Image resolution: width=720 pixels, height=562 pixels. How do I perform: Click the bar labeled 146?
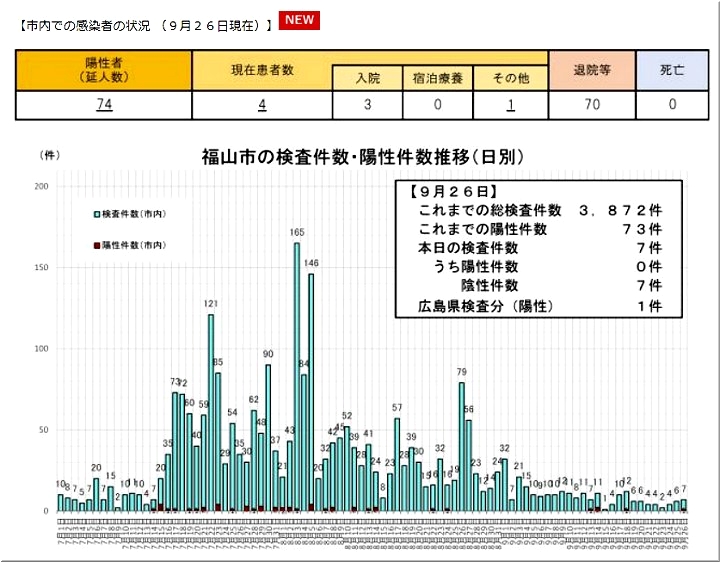point(311,390)
